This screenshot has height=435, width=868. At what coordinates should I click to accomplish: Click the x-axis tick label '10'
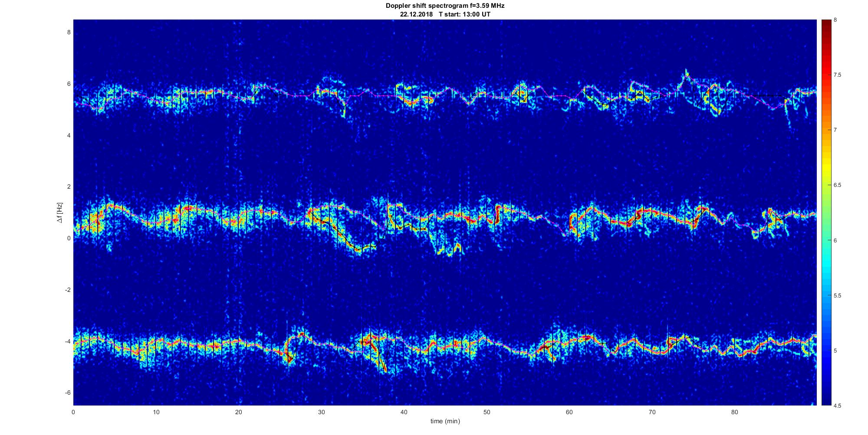coord(156,412)
